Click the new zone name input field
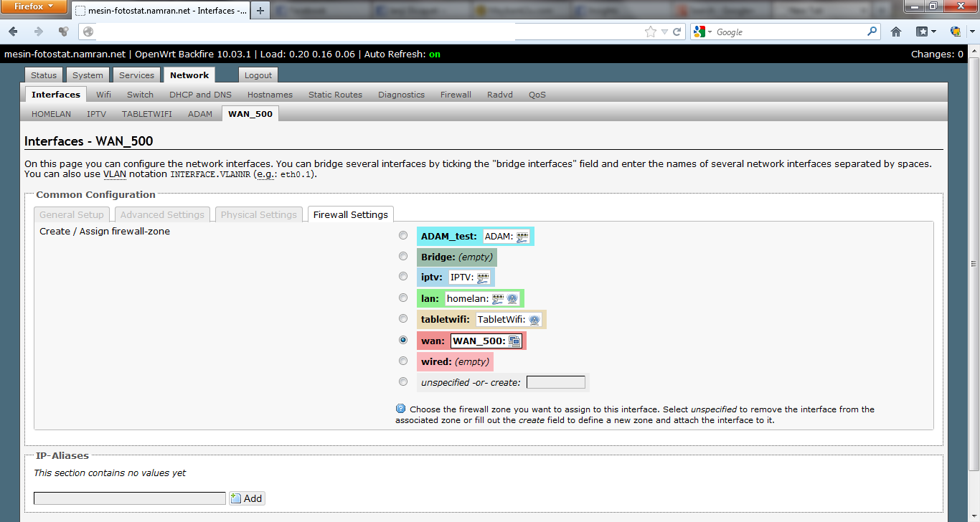Screen dimensions: 980x522 tap(555, 382)
